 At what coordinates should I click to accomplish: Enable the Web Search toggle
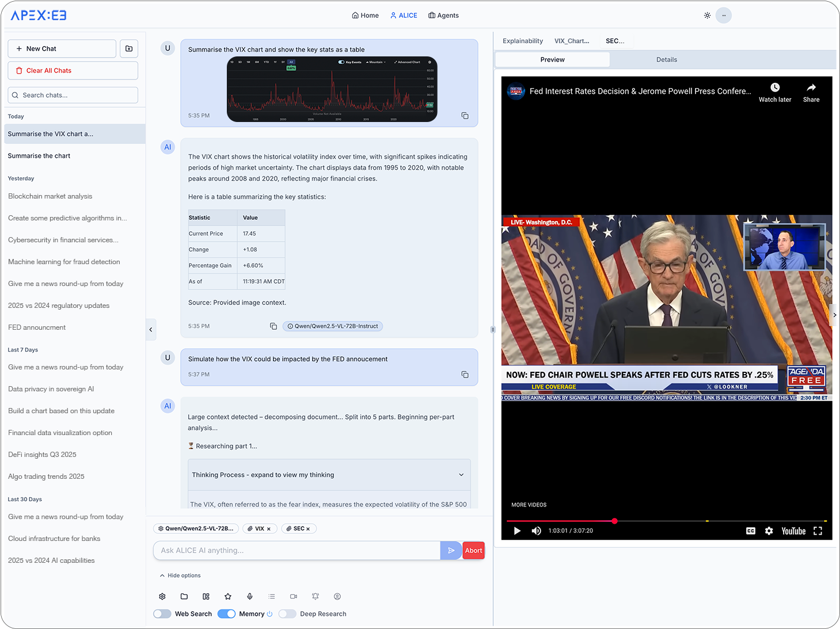[162, 614]
